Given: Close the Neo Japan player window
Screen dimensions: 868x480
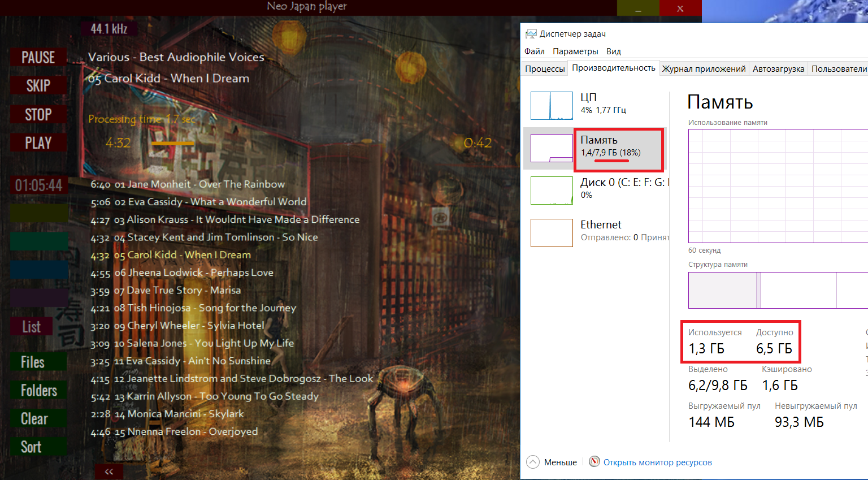Looking at the screenshot, I should coord(680,8).
